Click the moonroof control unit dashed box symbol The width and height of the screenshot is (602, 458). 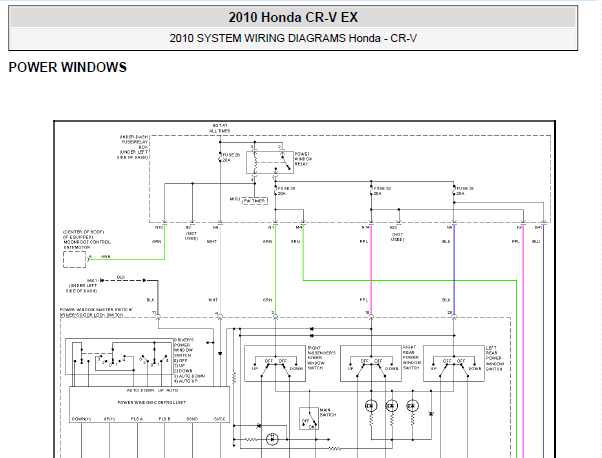point(74,259)
